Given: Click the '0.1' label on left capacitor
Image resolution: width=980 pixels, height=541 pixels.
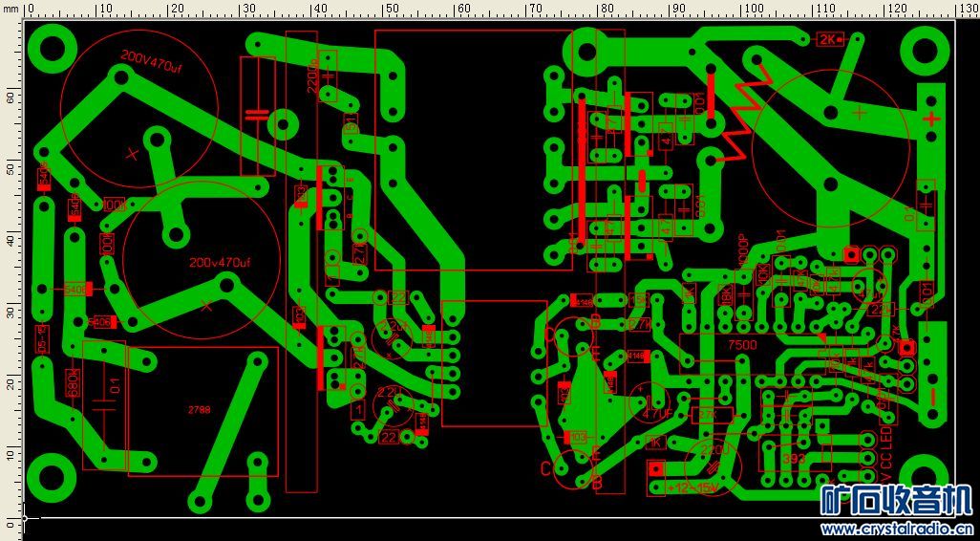Looking at the screenshot, I should tap(115, 385).
